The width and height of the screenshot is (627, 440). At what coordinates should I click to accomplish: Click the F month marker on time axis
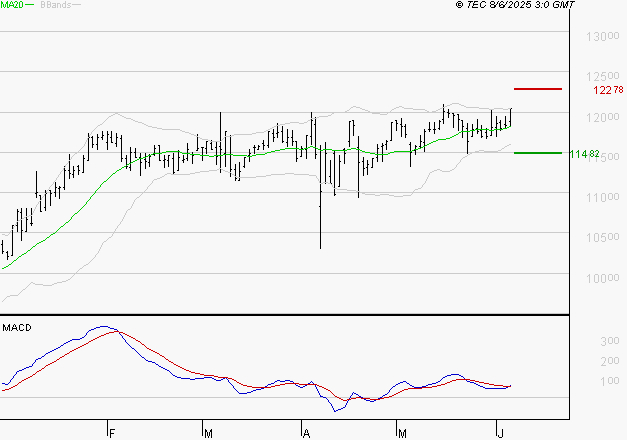pyautogui.click(x=112, y=434)
